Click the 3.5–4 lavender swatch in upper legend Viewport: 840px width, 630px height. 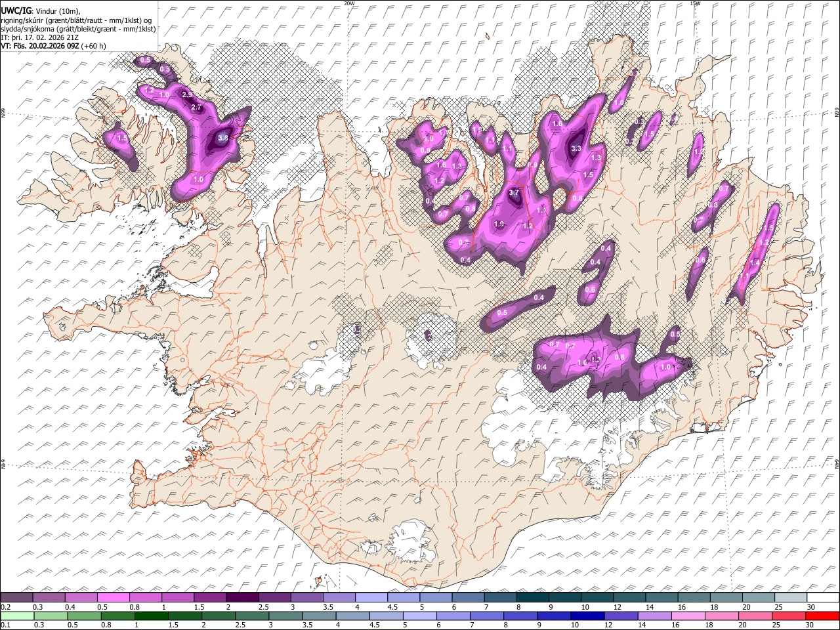[339, 598]
